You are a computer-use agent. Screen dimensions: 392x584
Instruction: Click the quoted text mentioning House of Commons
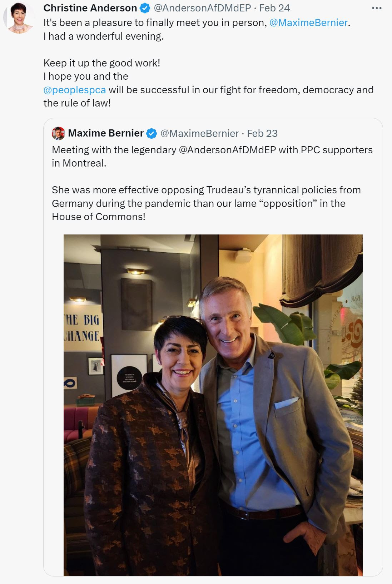pyautogui.click(x=206, y=203)
